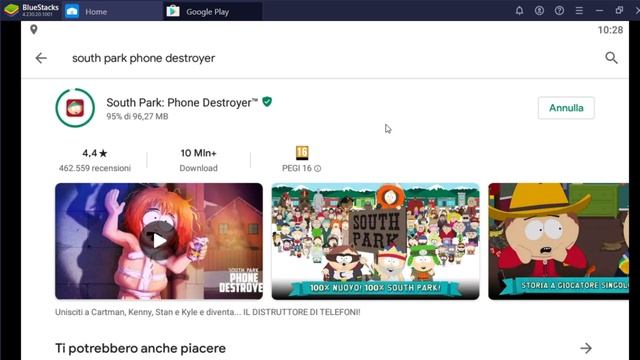The image size is (640, 360).
Task: Play the trailer video
Action: 159,241
